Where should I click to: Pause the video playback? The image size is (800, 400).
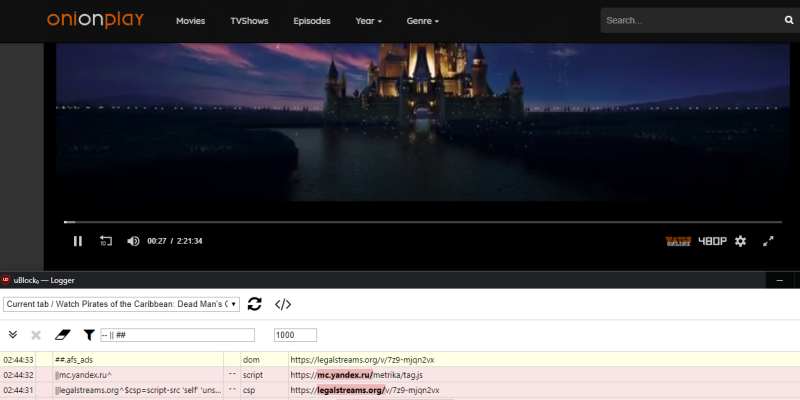(x=78, y=241)
